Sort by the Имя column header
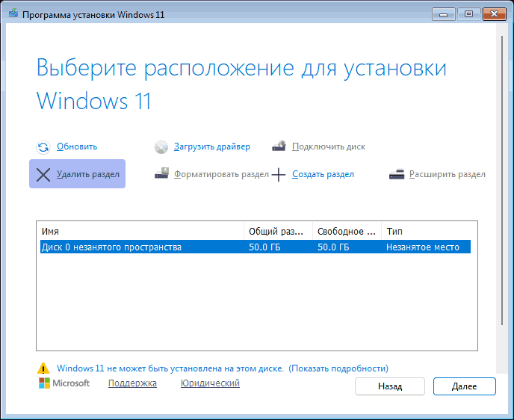This screenshot has width=514, height=420. click(x=142, y=231)
